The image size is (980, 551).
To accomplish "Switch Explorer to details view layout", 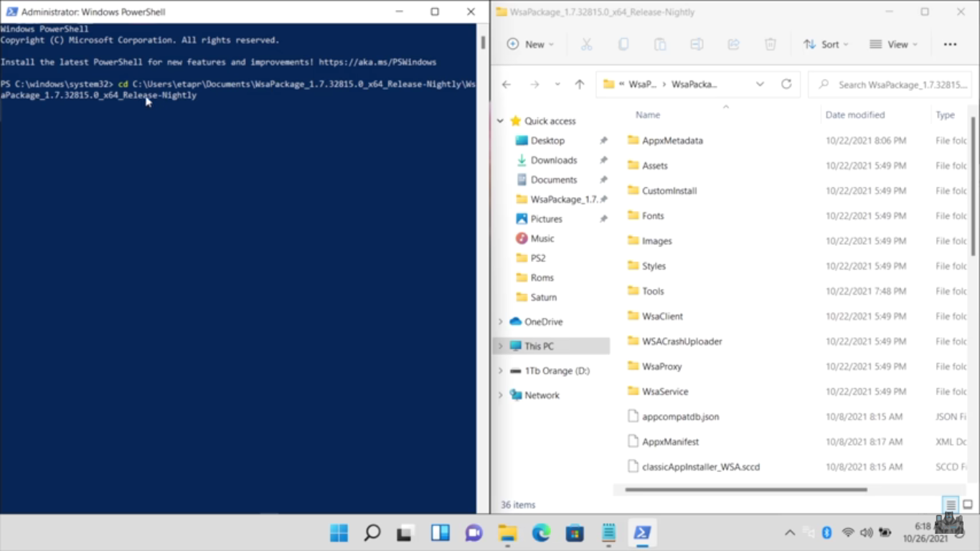I will click(951, 505).
